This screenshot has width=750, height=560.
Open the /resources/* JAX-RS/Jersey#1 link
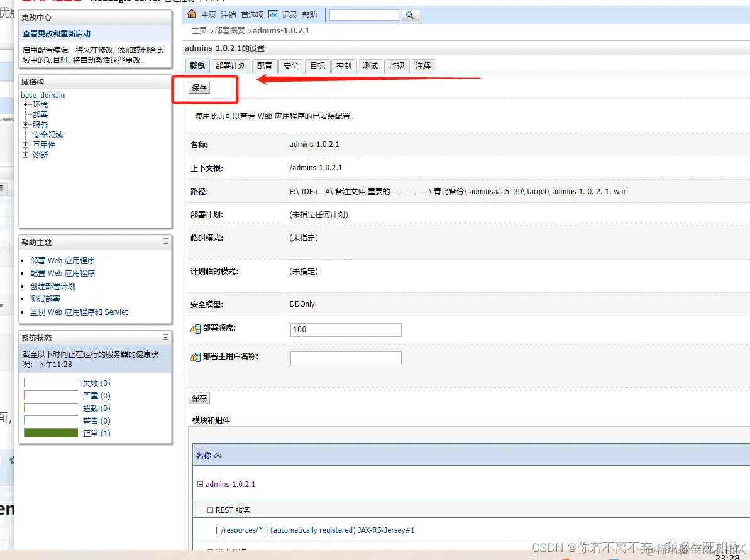coord(315,530)
